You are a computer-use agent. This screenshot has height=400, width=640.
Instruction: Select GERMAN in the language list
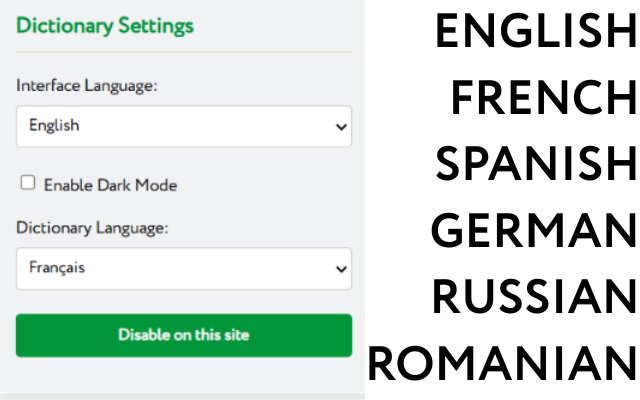click(533, 230)
